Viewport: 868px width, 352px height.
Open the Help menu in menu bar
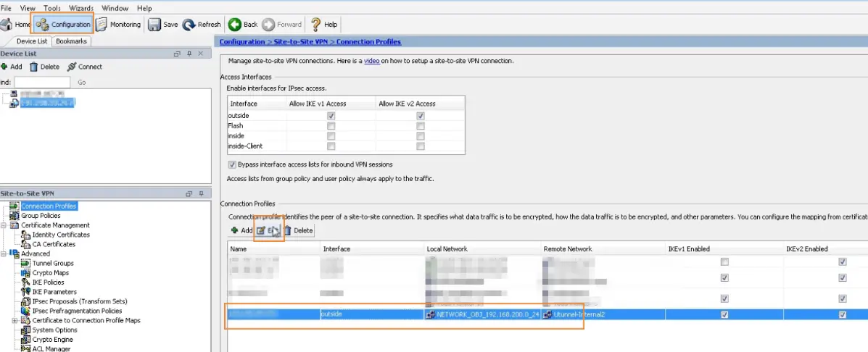click(x=144, y=8)
